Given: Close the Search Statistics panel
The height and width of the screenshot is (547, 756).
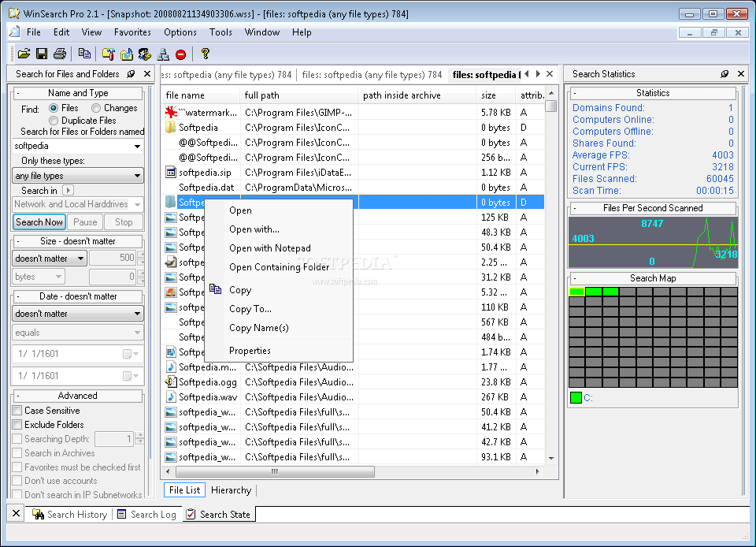Looking at the screenshot, I should [x=741, y=74].
